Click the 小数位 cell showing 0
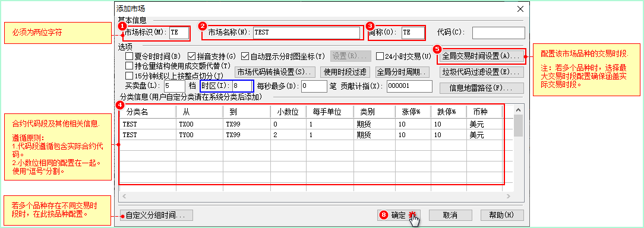Image resolution: width=644 pixels, height=228 pixels. (288, 123)
